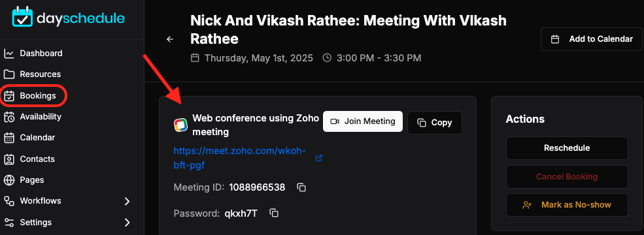Expand the Workflows submenu chevron

click(127, 201)
